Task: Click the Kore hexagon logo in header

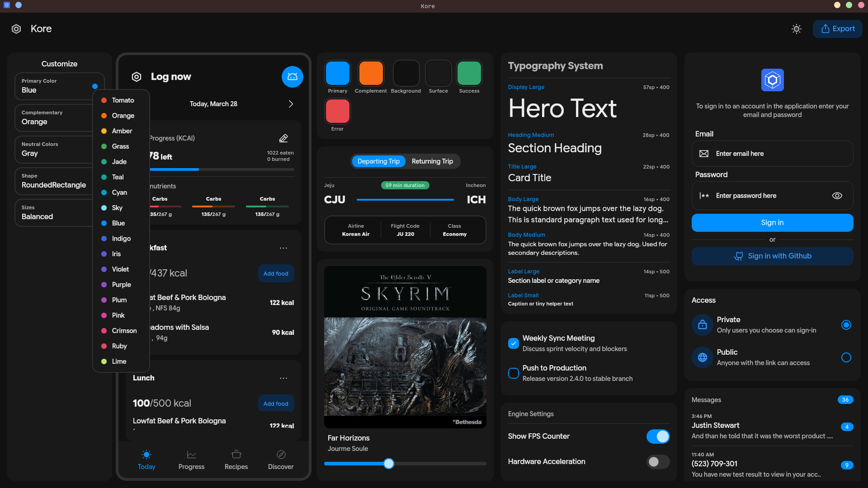Action: coord(16,29)
